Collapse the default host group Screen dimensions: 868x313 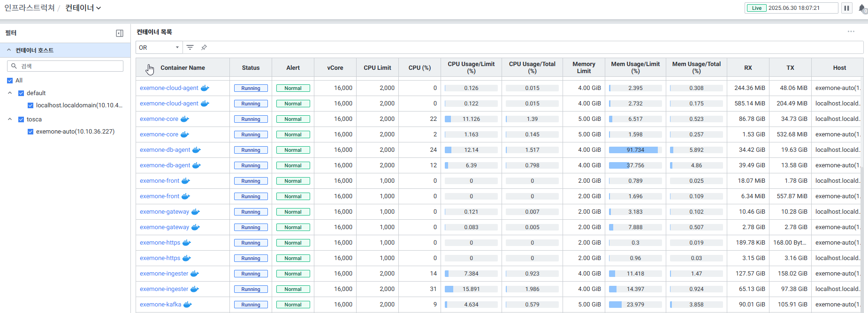[x=10, y=93]
